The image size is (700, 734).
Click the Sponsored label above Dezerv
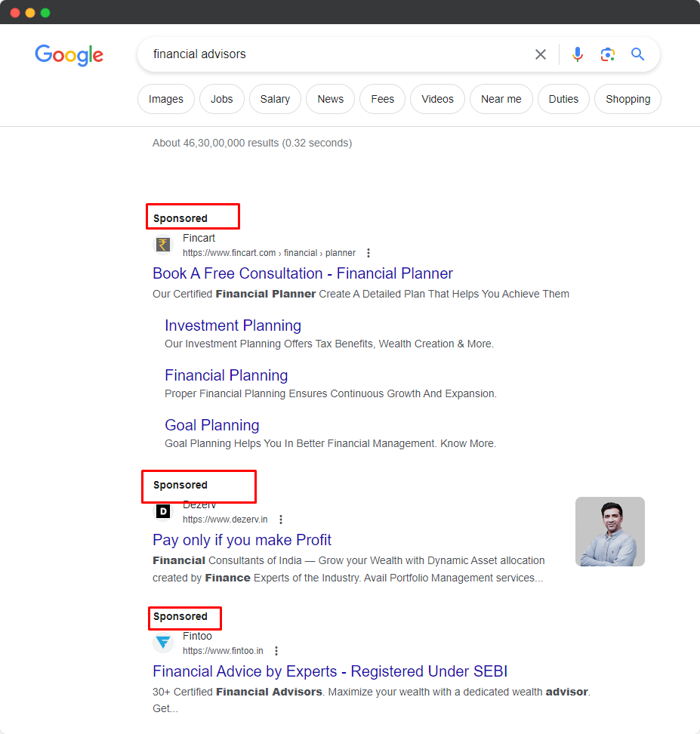click(x=180, y=485)
